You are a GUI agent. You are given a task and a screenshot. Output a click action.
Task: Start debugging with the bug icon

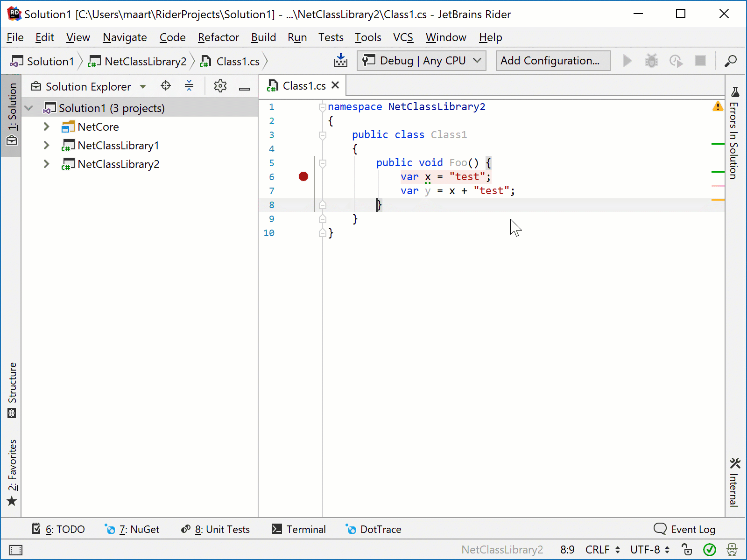pos(652,61)
